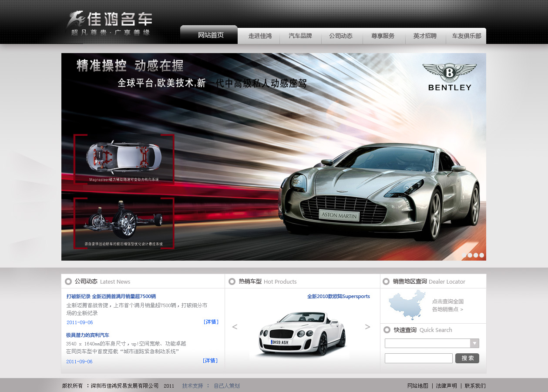Image resolution: width=548 pixels, height=392 pixels.
Task: Show the previous hot product with left arrow
Action: [x=235, y=327]
